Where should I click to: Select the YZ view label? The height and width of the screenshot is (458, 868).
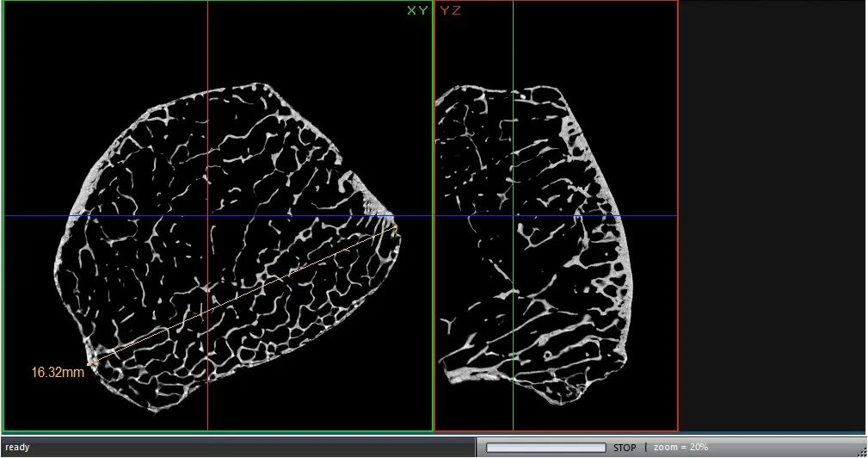450,11
